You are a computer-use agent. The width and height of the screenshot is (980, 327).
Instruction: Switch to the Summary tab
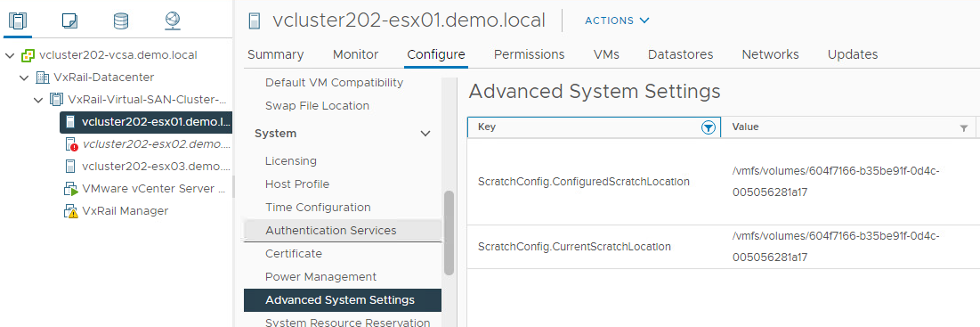(276, 54)
